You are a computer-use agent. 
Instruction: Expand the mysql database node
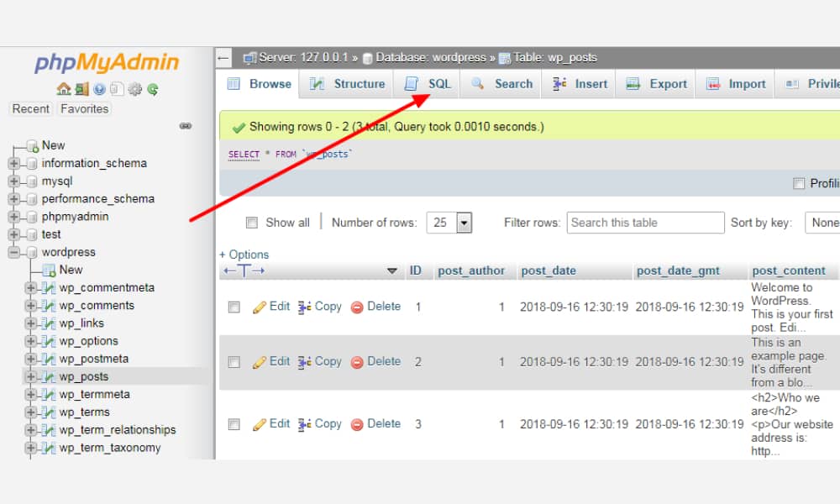pos(14,181)
